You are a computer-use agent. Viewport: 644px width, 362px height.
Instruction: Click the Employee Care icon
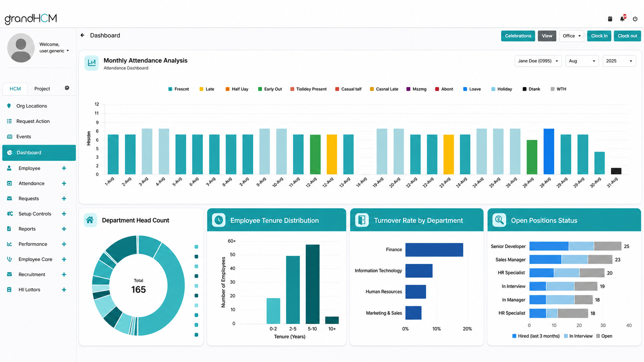pos(9,259)
